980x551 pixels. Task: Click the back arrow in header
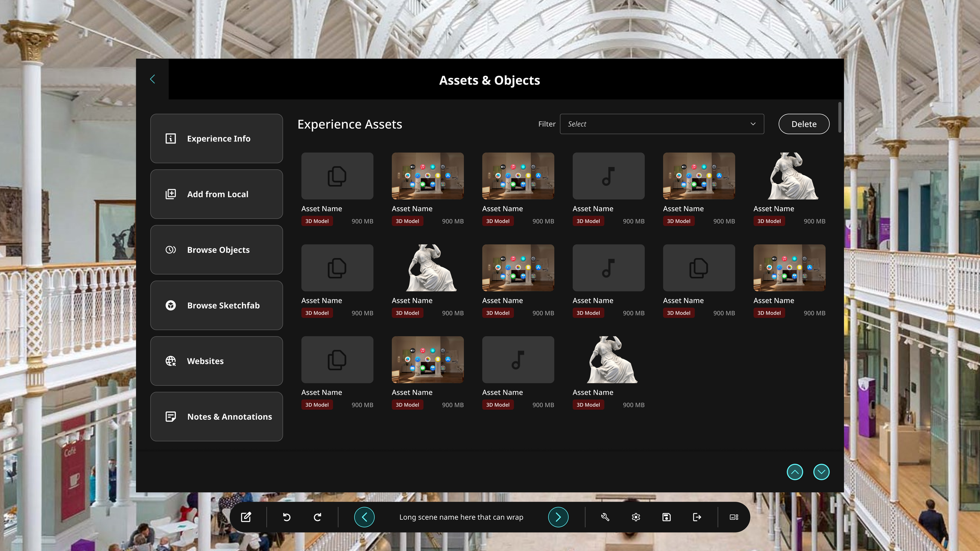[x=152, y=79]
